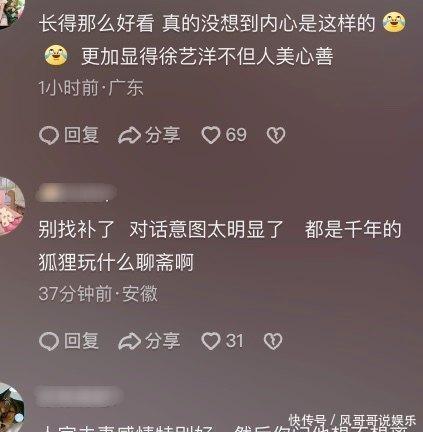The height and width of the screenshot is (432, 423).
Task: Tap 分享 under the comment with 69 likes
Action: point(163,135)
